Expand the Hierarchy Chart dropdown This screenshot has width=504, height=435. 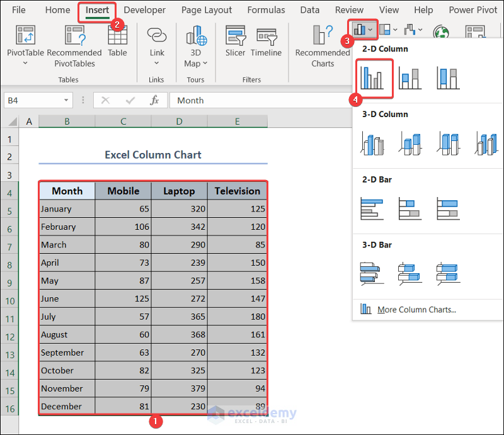[395, 30]
